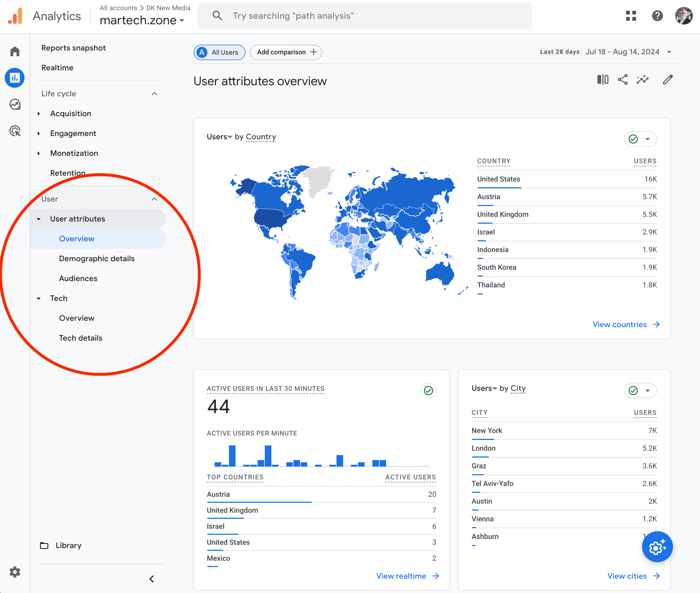Open the Home page from left navigation

point(15,51)
